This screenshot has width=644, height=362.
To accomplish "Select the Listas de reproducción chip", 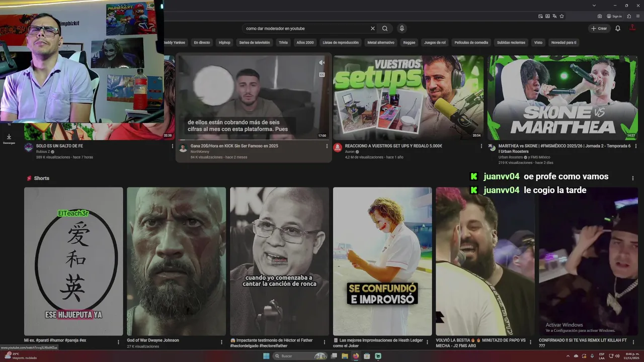I will 341,43.
